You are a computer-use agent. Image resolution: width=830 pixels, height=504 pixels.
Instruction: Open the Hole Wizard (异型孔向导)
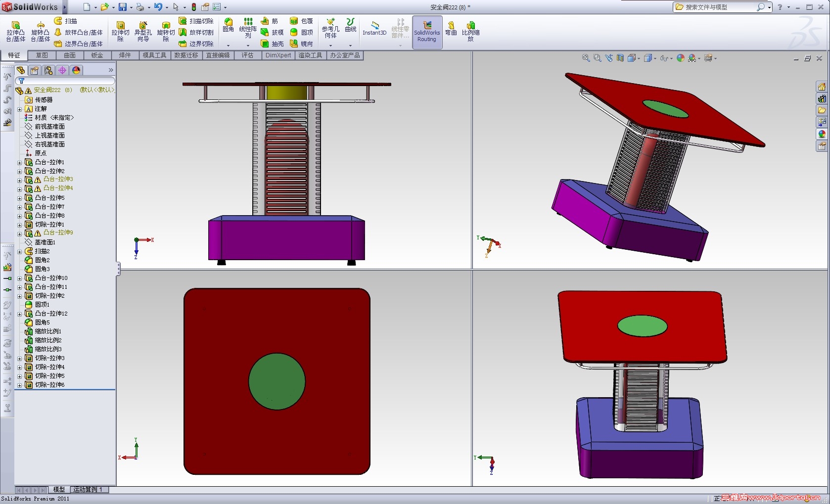click(143, 31)
